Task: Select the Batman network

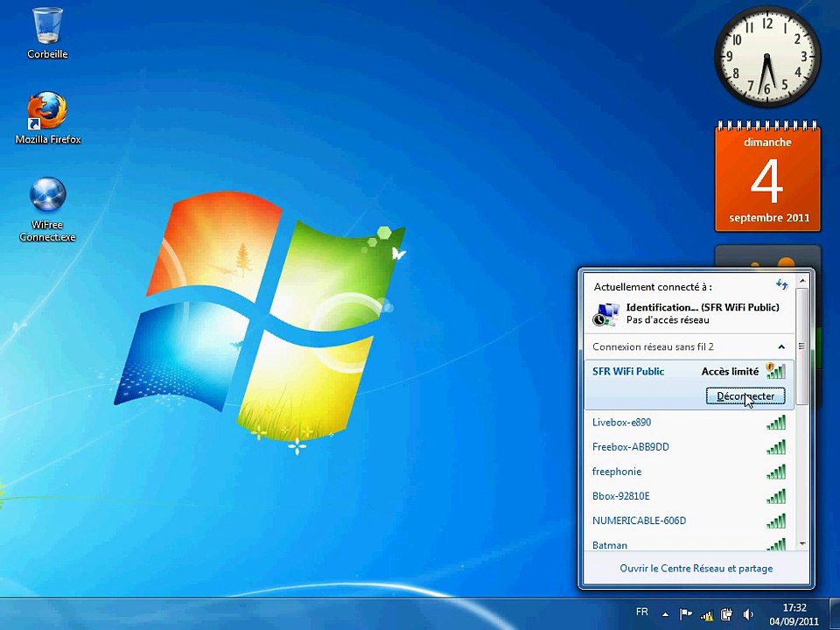Action: (x=689, y=543)
